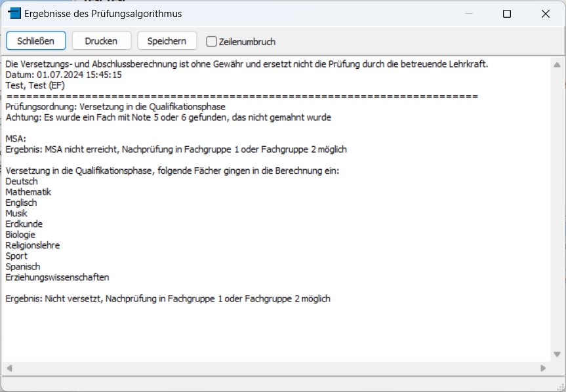Click the window icon in the title bar
This screenshot has height=392, width=566.
[x=14, y=14]
